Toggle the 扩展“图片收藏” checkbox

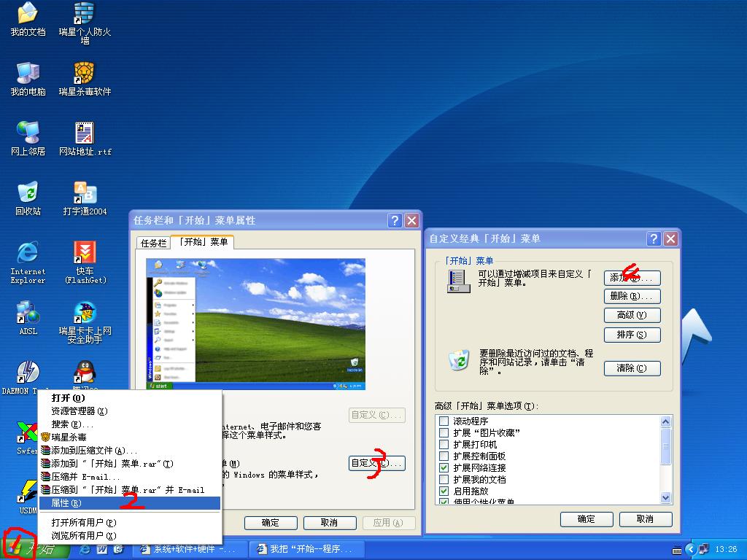pos(444,432)
